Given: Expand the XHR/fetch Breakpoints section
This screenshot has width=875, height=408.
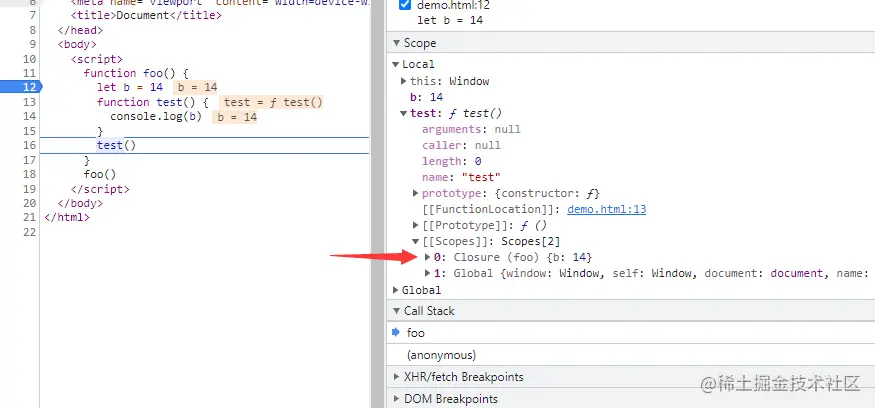Looking at the screenshot, I should (396, 377).
